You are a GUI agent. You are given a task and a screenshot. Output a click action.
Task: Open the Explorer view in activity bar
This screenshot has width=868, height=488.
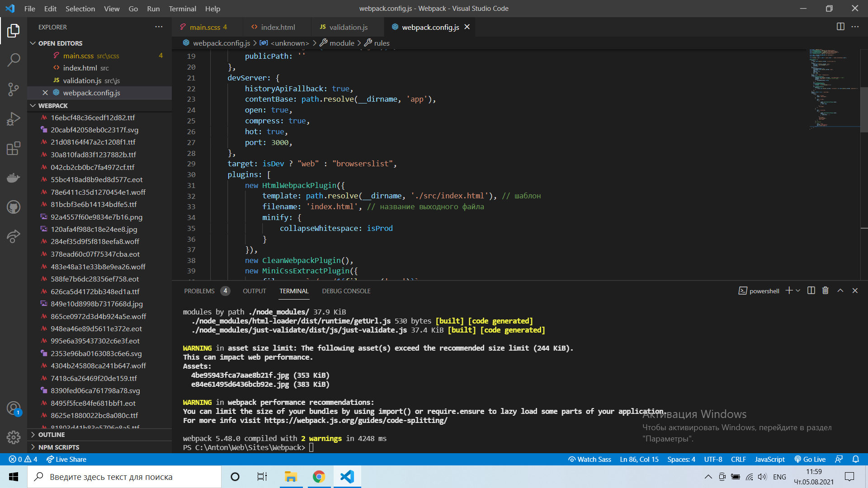[x=14, y=31]
